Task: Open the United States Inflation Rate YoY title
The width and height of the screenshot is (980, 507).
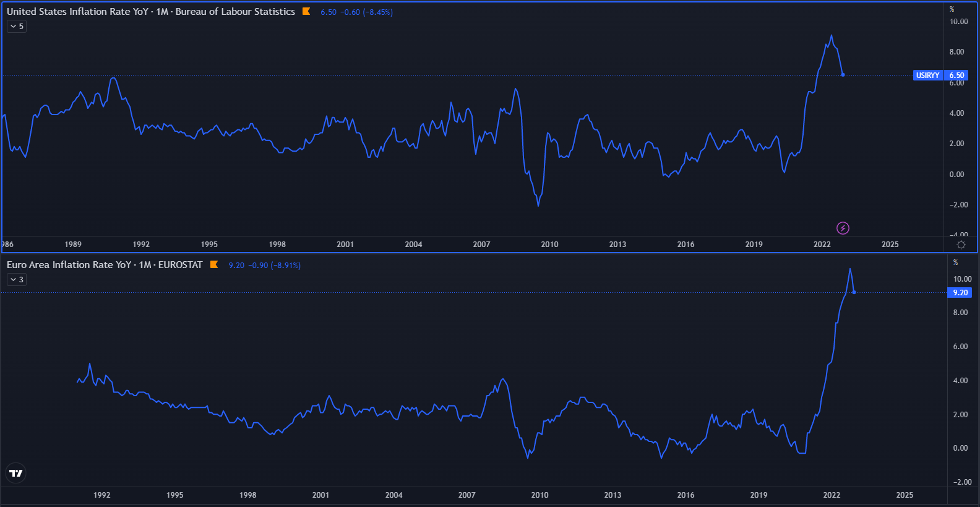Action: [x=150, y=12]
